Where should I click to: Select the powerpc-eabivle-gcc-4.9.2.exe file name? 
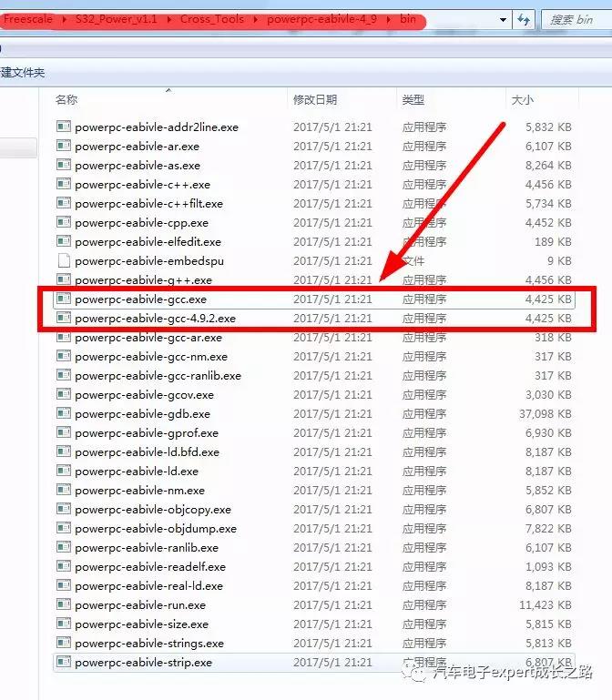pyautogui.click(x=155, y=319)
